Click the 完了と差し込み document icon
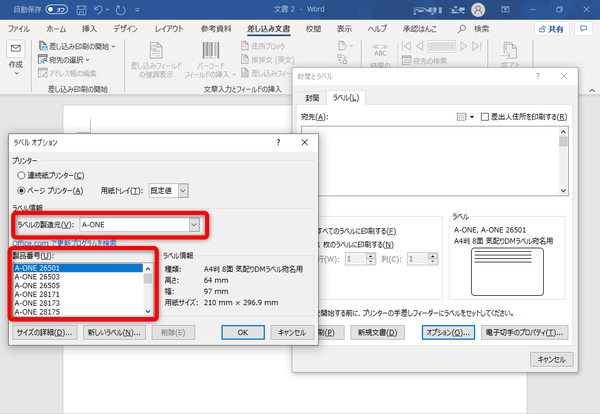The width and height of the screenshot is (600, 414). 509,51
